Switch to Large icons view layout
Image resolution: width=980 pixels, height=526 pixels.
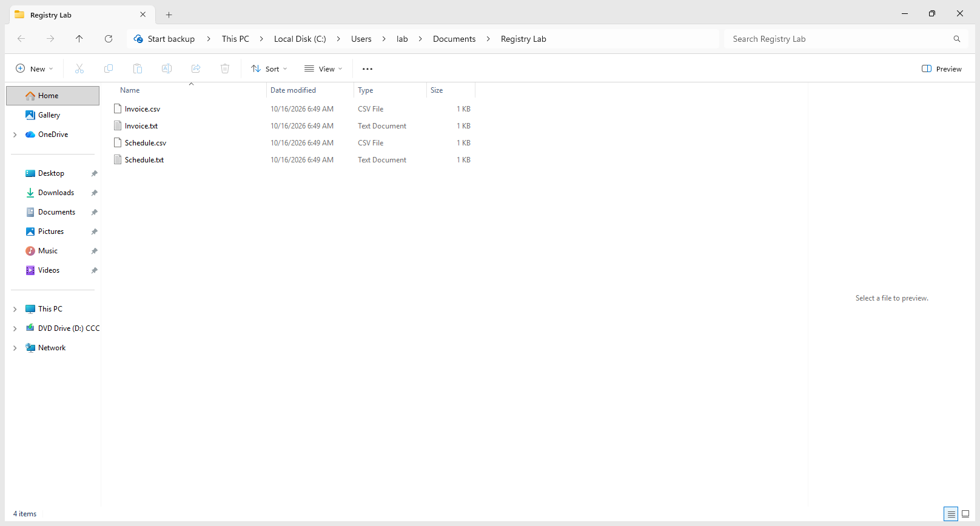[965, 514]
